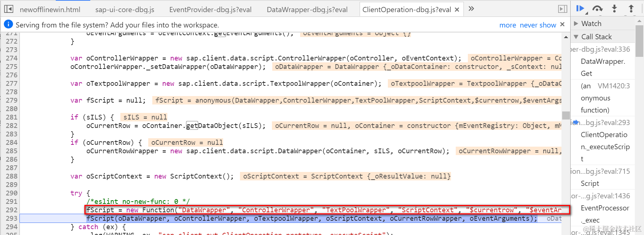The image size is (644, 235).
Task: Step out of current function
Action: coord(631,8)
